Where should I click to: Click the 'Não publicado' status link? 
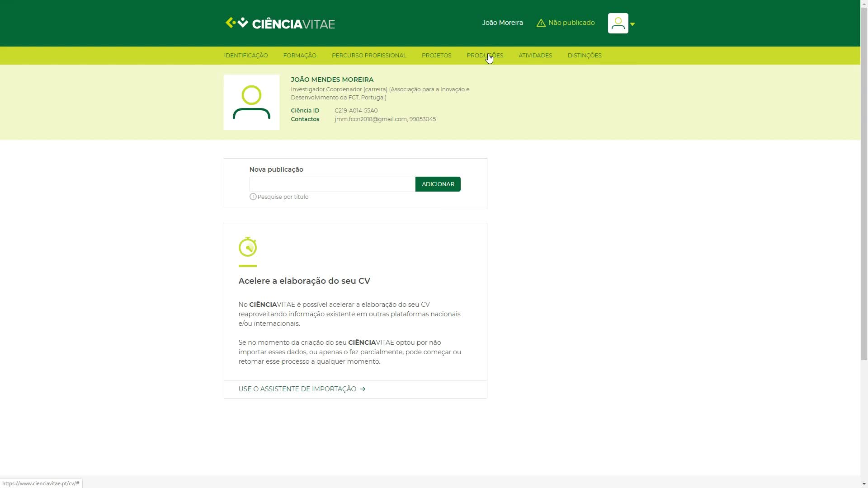pos(571,23)
